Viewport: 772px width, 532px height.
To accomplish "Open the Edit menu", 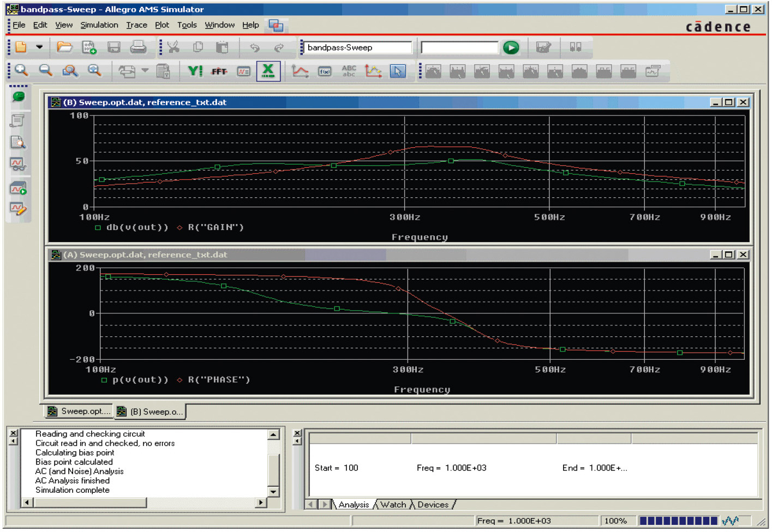I will (40, 25).
